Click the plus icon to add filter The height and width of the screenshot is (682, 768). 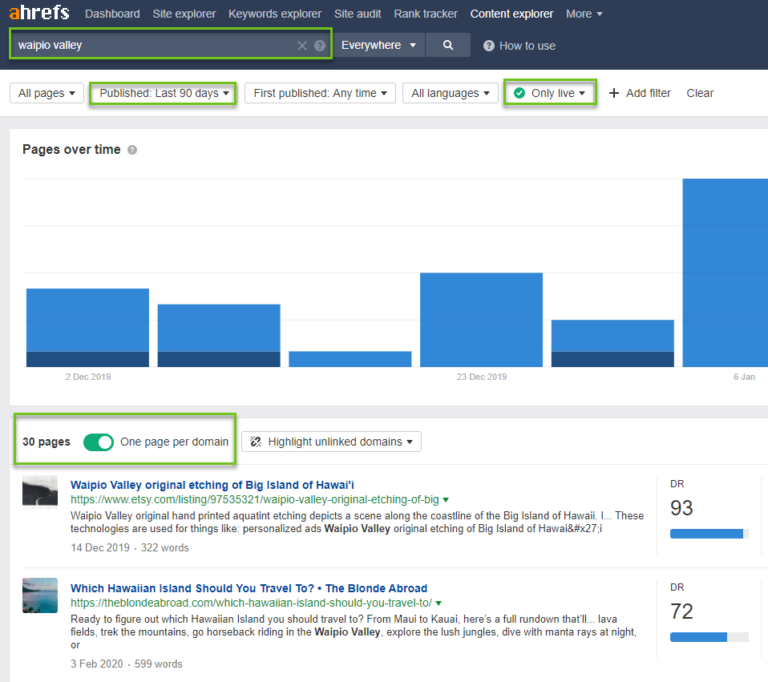[614, 93]
